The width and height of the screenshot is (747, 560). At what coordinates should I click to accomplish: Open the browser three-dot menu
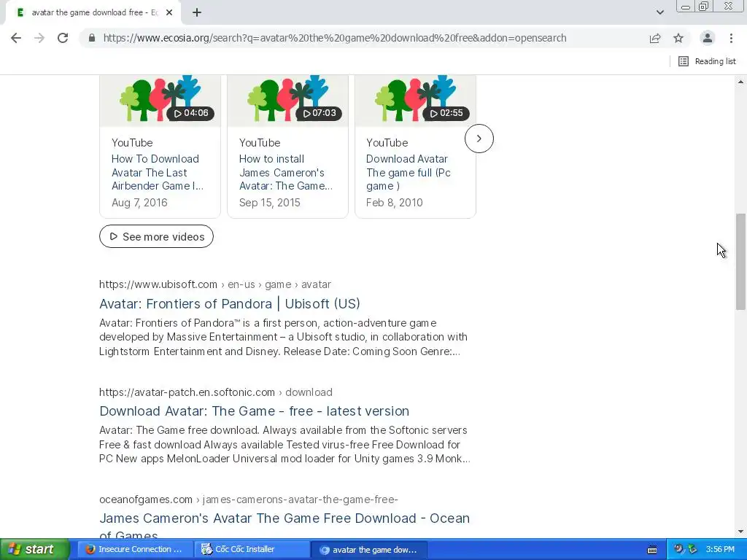point(731,38)
